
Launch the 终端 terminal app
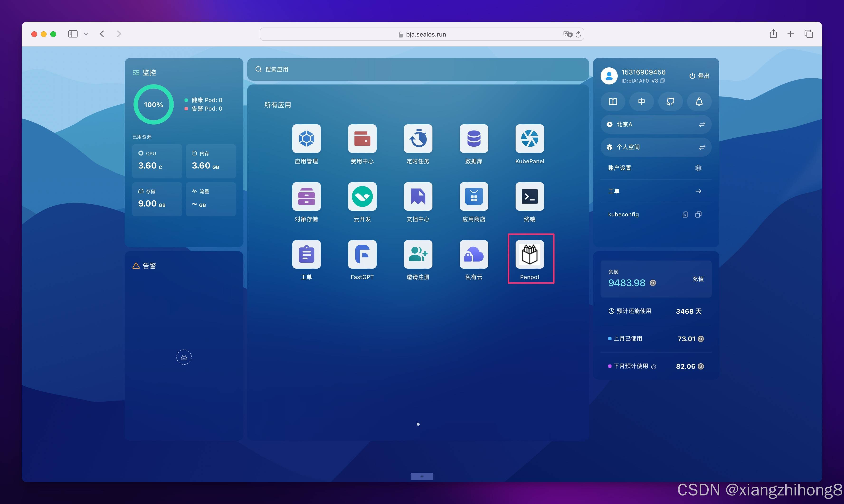530,196
